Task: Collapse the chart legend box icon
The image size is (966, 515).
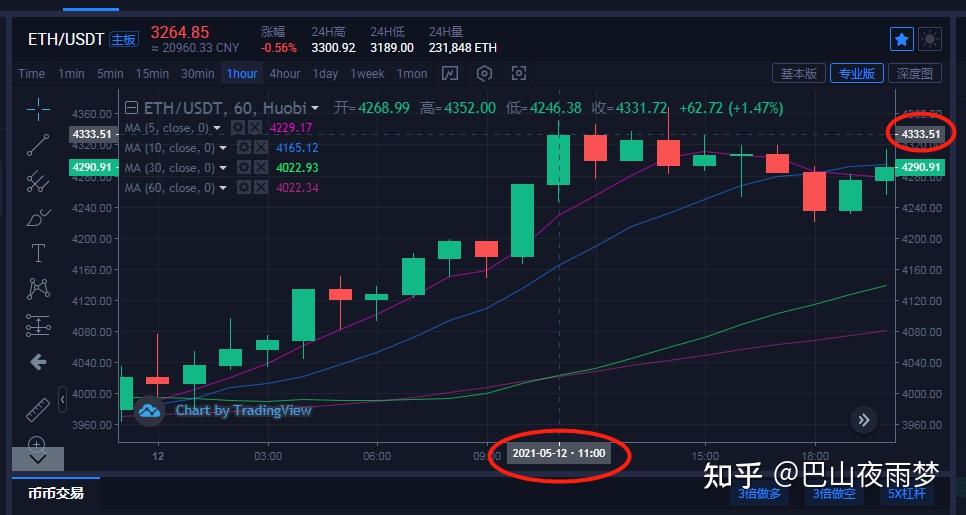Action: tap(131, 108)
